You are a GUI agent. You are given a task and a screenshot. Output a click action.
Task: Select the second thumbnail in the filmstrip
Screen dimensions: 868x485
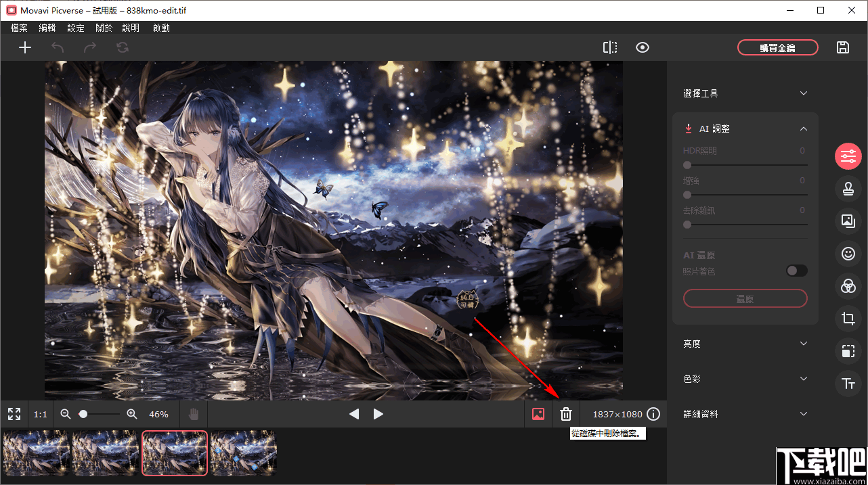tap(106, 453)
